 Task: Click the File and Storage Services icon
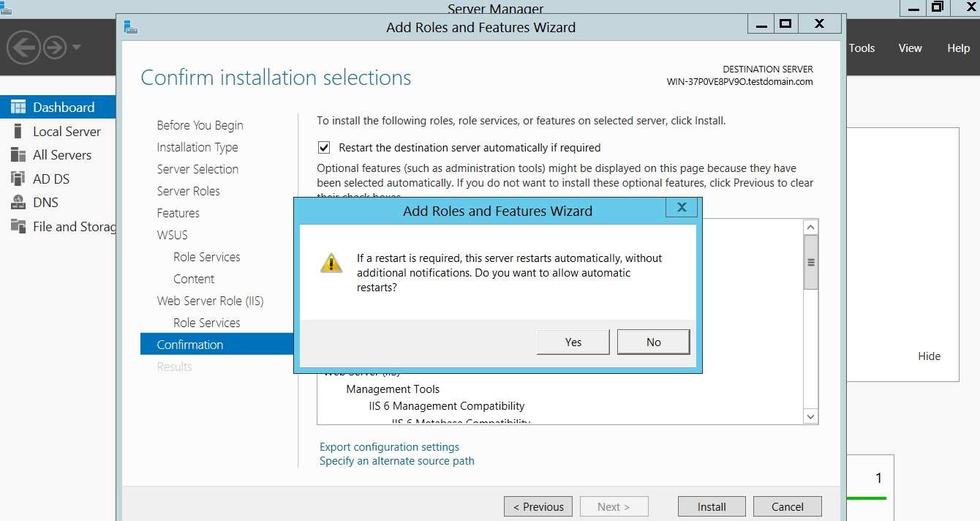(18, 226)
